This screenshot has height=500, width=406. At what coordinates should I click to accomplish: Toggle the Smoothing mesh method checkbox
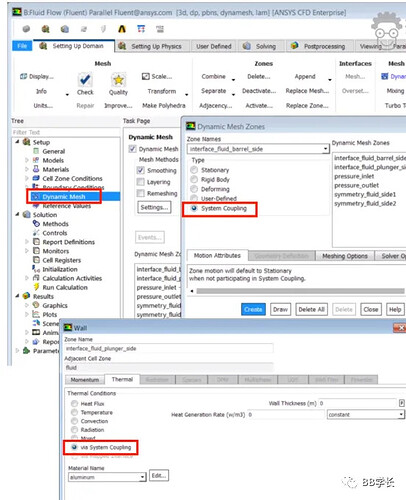140,170
